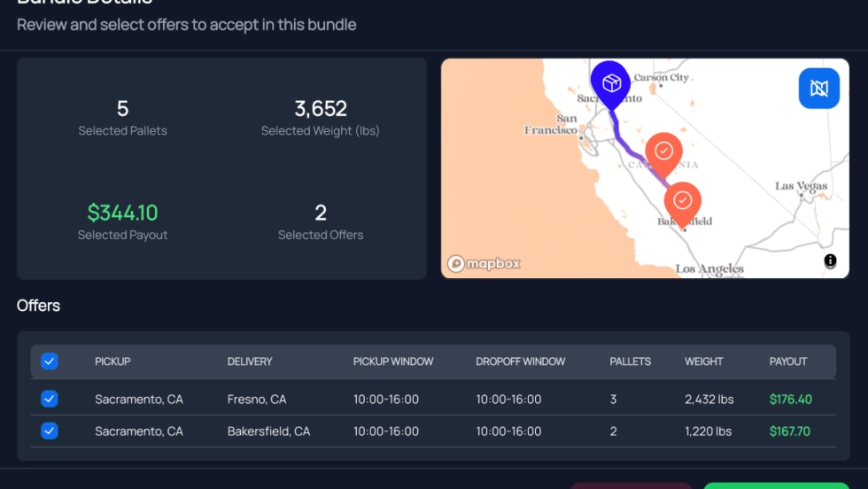
Task: Click the Mapbox logo
Action: click(484, 263)
